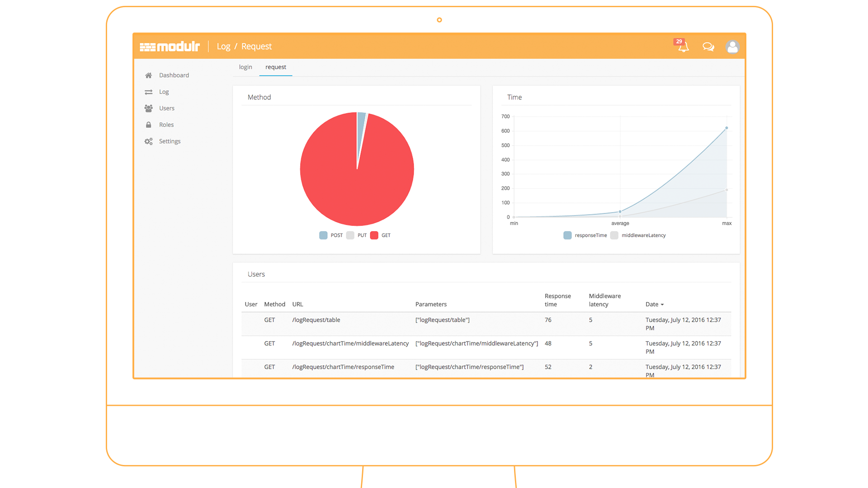Open the chat messages icon
The width and height of the screenshot is (868, 488).
708,47
